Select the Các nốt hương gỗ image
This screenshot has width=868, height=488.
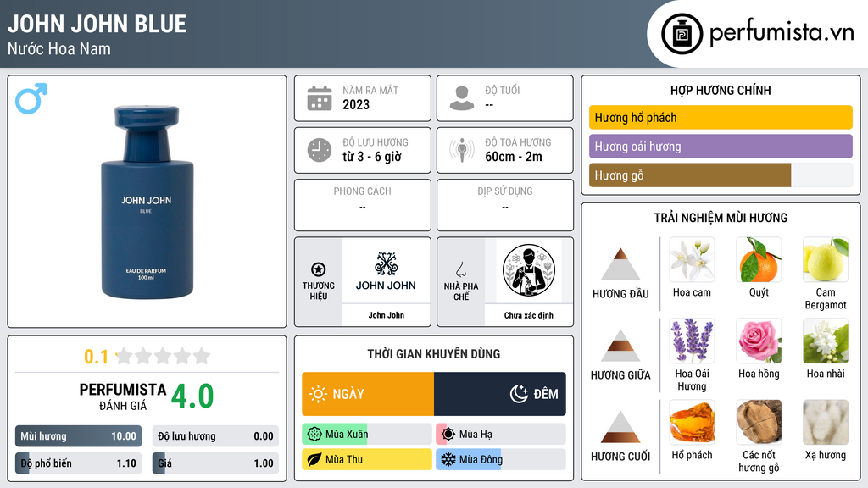click(759, 422)
